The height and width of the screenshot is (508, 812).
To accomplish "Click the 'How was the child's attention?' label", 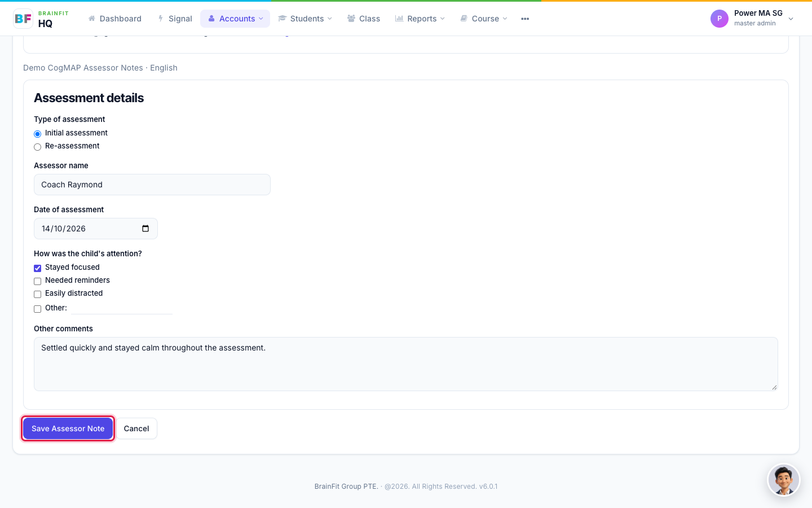I will [88, 253].
